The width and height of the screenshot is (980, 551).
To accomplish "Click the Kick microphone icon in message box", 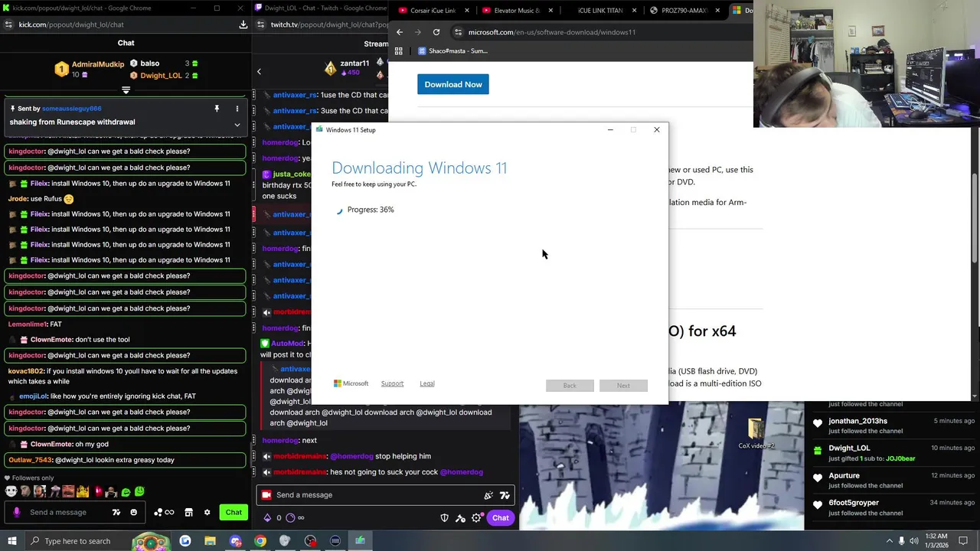I will pos(17,513).
